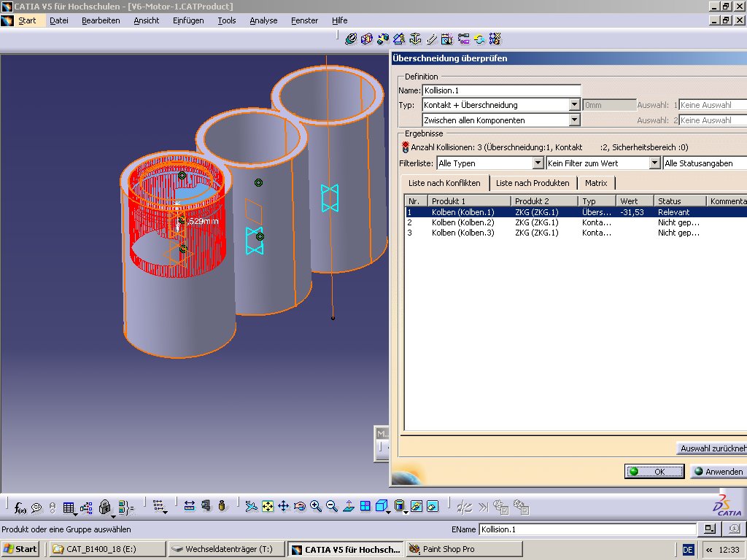Image resolution: width=747 pixels, height=560 pixels.
Task: Sort by the 'Status' column header
Action: (680, 201)
